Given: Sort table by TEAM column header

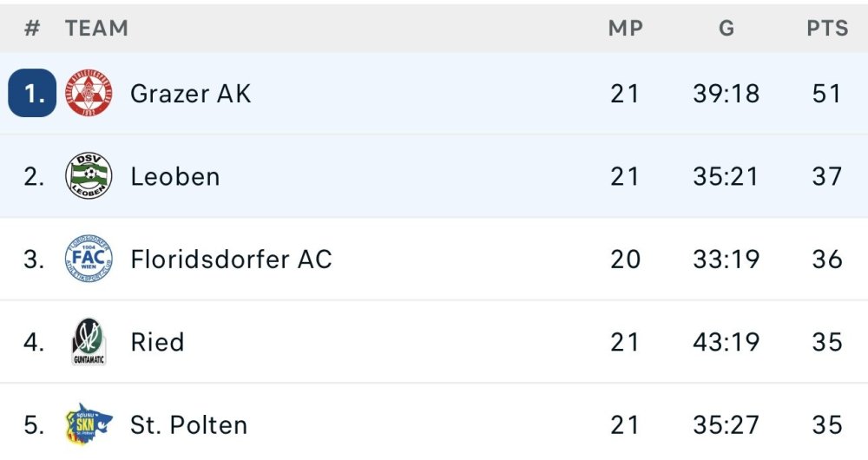Looking at the screenshot, I should pyautogui.click(x=96, y=29).
